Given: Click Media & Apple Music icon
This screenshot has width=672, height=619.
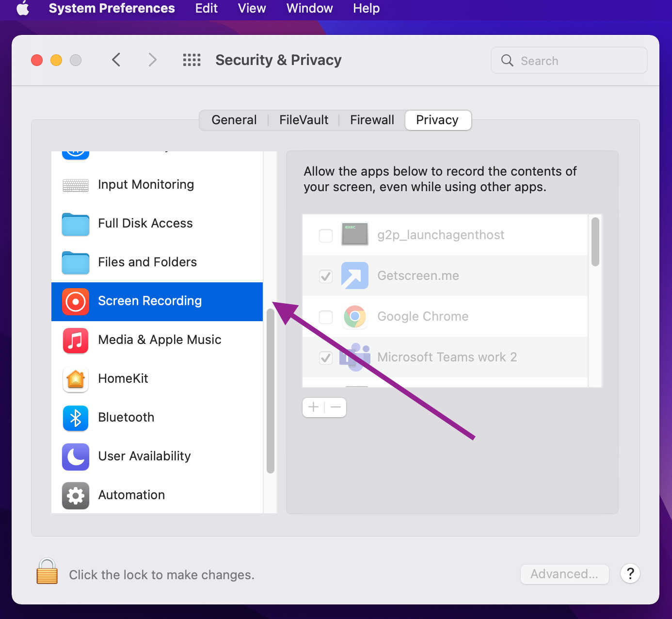Looking at the screenshot, I should pyautogui.click(x=76, y=341).
